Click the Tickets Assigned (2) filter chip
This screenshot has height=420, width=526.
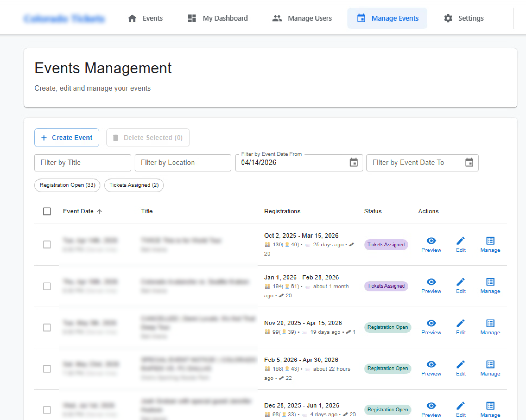coord(134,185)
